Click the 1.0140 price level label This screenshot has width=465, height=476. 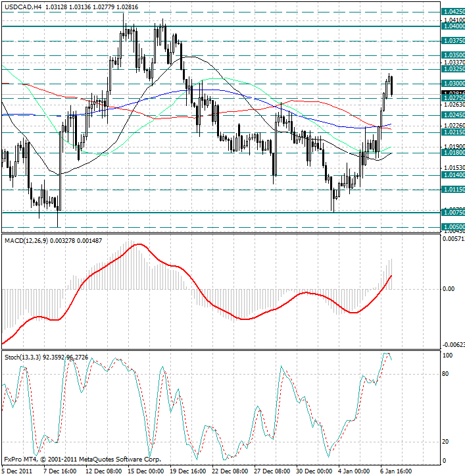453,175
